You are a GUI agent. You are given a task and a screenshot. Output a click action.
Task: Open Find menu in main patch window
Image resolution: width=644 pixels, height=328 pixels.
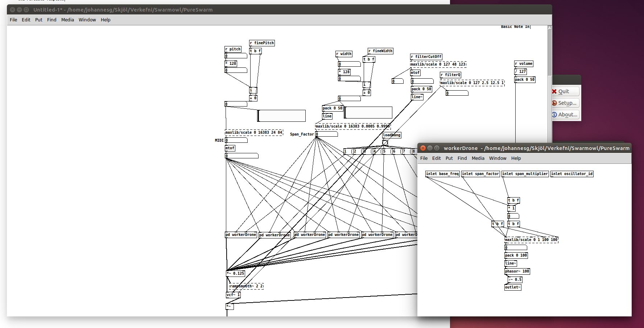point(52,20)
